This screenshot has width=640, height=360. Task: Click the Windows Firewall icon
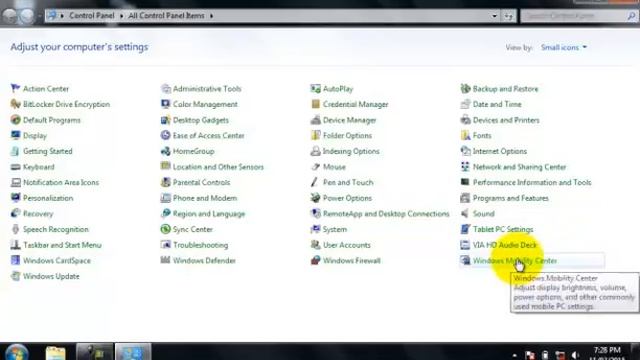(315, 260)
